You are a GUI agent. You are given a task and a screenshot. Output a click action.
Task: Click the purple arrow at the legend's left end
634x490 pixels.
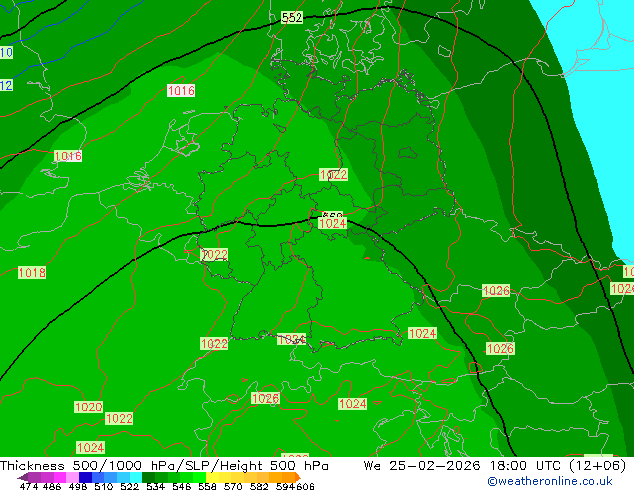click(x=22, y=477)
